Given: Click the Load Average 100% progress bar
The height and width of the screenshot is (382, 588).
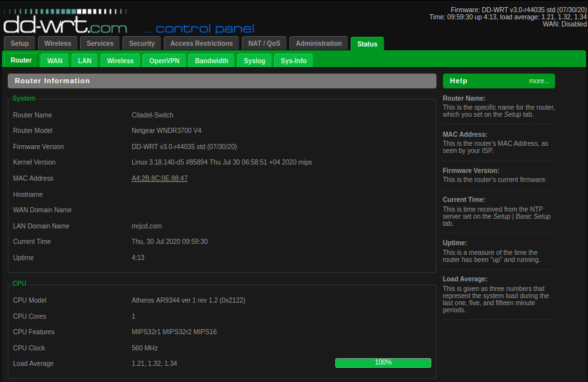Looking at the screenshot, I should tap(383, 363).
